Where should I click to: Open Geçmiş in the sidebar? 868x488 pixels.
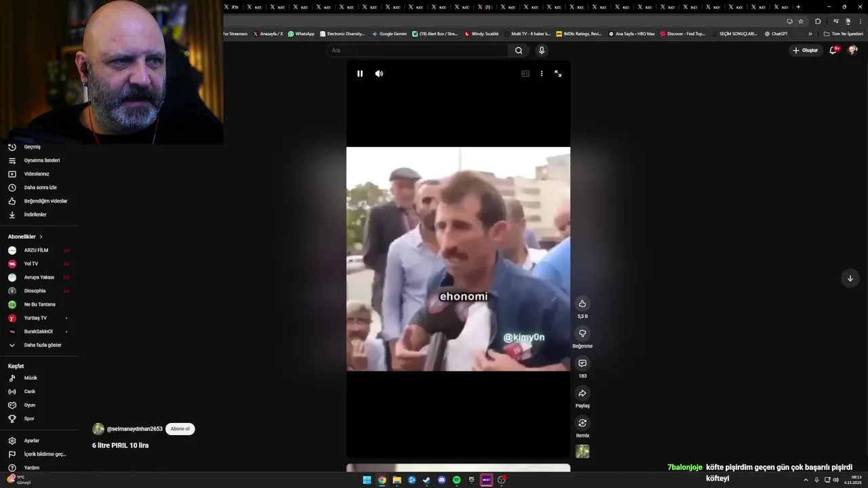33,147
